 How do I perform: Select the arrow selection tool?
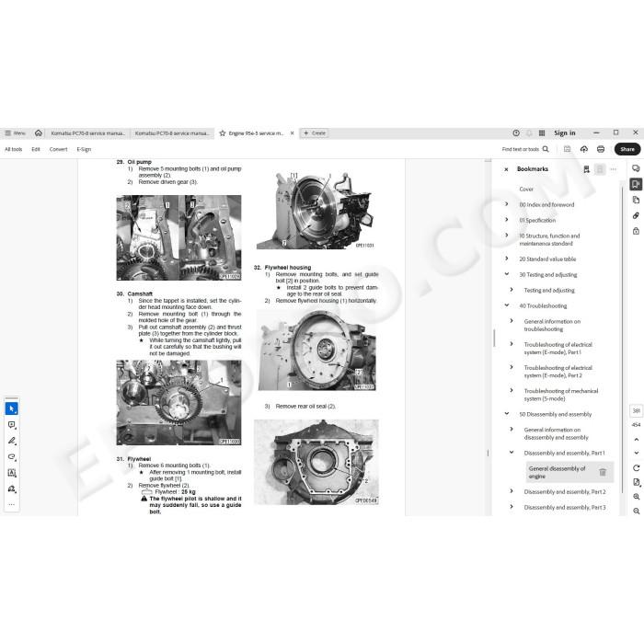(11, 408)
